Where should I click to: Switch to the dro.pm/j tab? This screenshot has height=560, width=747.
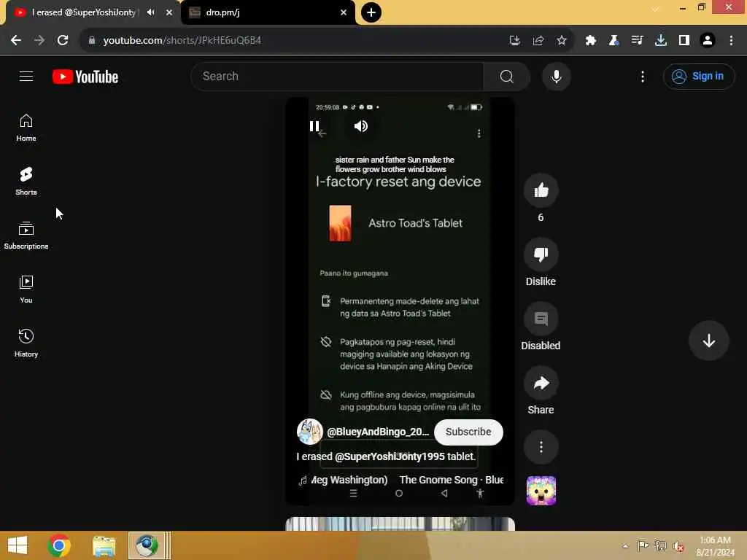pos(268,12)
